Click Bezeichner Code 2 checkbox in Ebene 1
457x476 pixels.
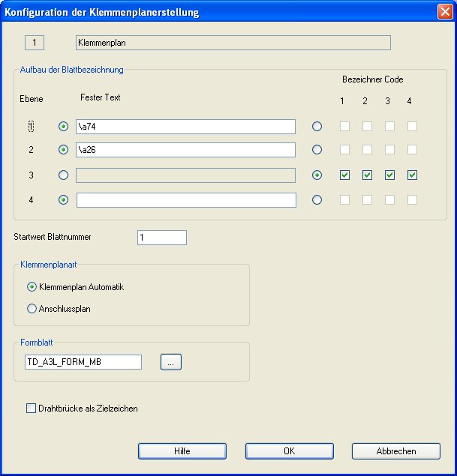[367, 126]
